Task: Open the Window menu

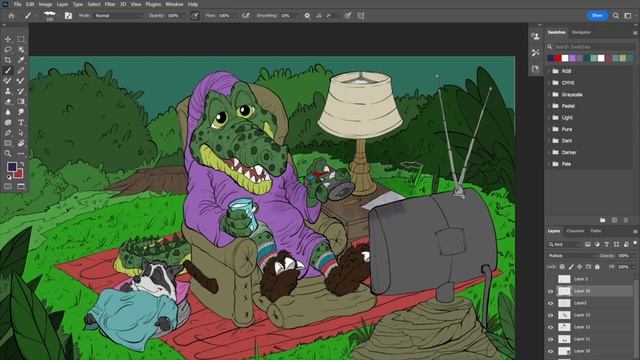Action: pyautogui.click(x=174, y=4)
